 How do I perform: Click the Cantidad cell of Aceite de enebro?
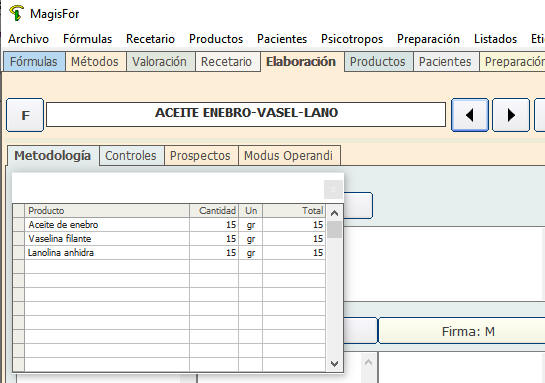(x=214, y=225)
